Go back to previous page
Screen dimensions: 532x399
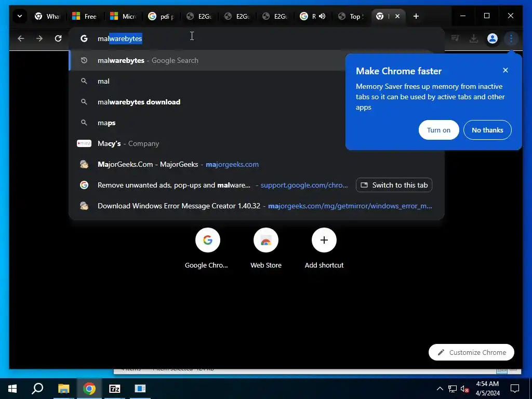click(x=21, y=38)
